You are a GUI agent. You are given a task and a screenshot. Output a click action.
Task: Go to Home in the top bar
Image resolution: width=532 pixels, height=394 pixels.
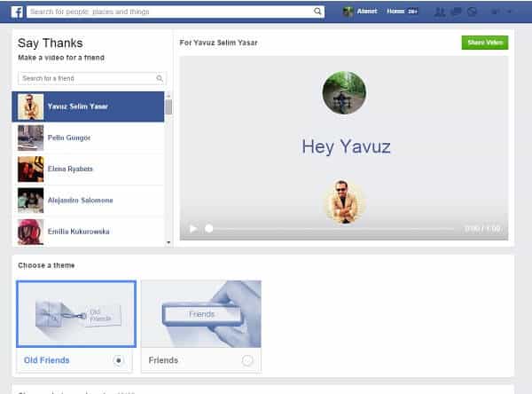396,12
